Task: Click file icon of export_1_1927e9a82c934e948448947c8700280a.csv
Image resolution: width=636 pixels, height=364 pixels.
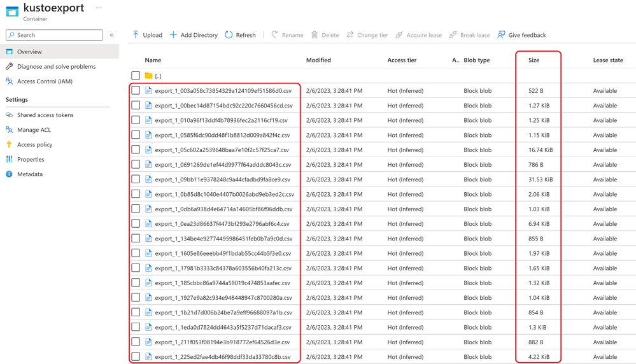Action: 148,298
